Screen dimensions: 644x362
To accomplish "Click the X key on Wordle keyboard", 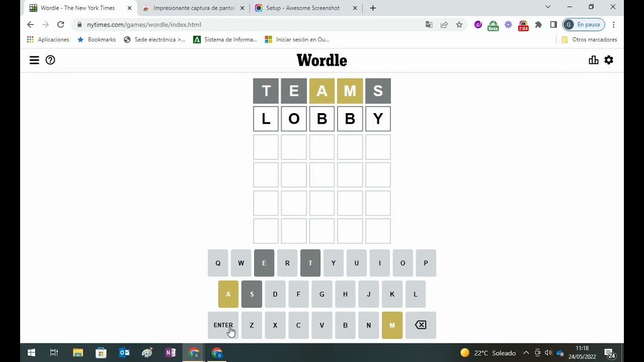I will pyautogui.click(x=275, y=325).
